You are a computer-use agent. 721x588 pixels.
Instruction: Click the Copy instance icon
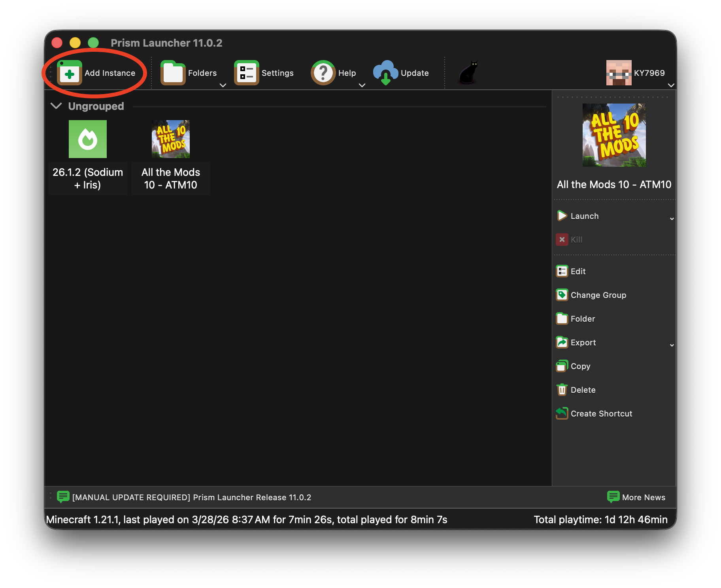point(562,366)
